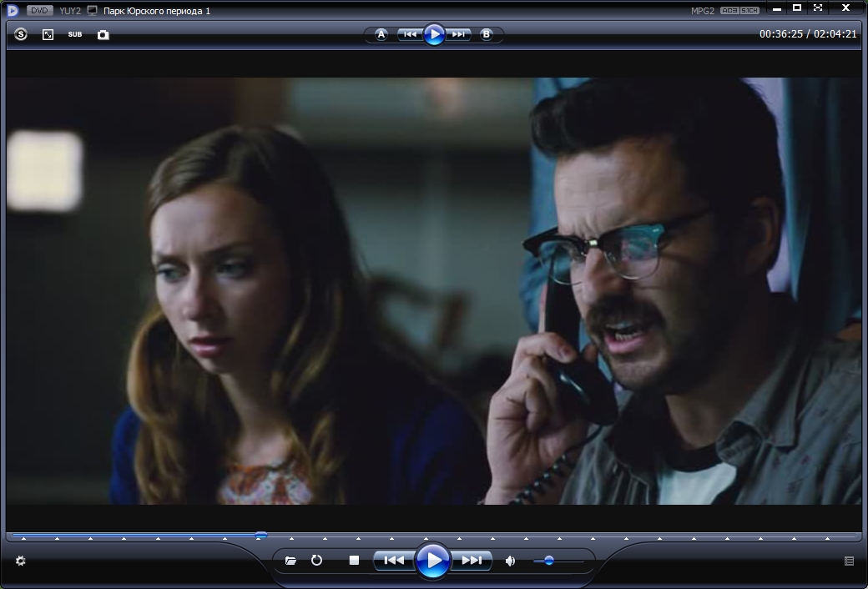Maximize the player window
This screenshot has width=868, height=589.
797,8
